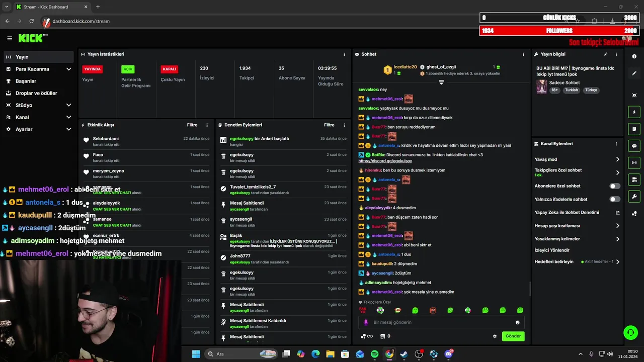Expand Kanal sidebar section
Viewport: 644px width, 362px height.
(68, 117)
